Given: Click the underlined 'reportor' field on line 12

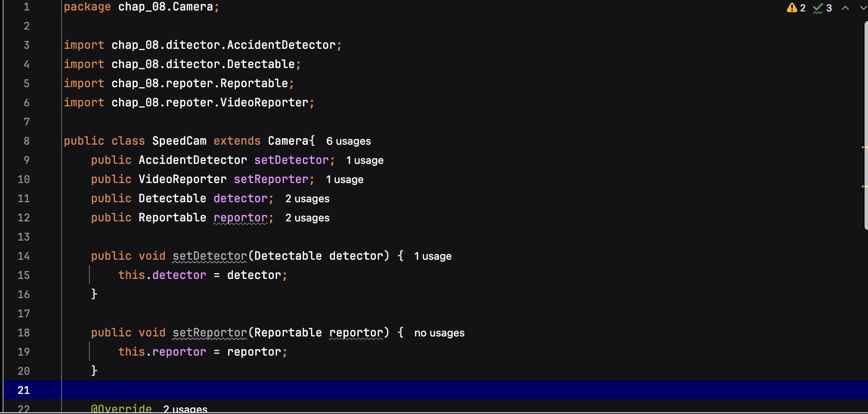Looking at the screenshot, I should pos(240,217).
